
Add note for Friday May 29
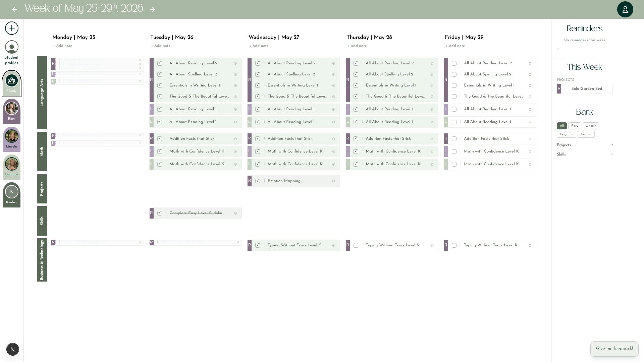(x=455, y=46)
